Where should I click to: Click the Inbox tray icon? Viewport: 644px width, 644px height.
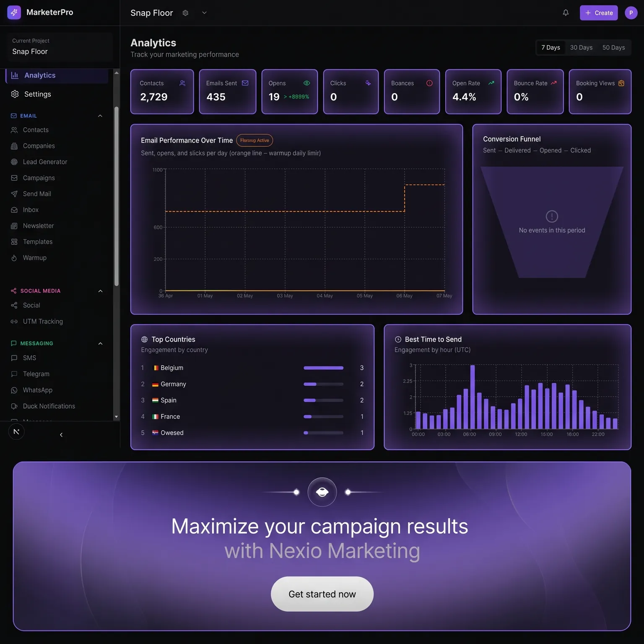(x=14, y=210)
